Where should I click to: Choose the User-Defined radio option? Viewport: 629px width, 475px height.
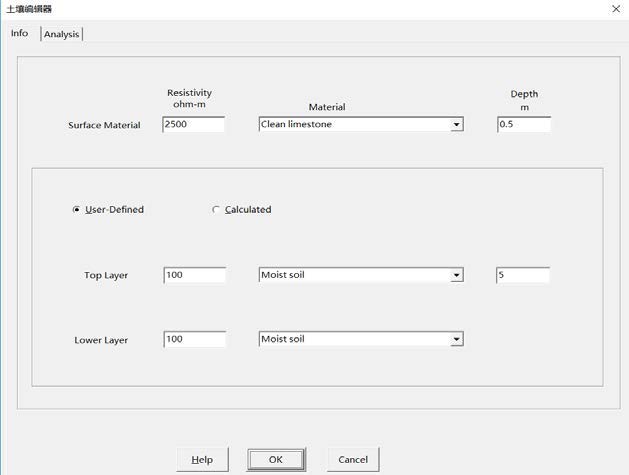click(x=77, y=210)
